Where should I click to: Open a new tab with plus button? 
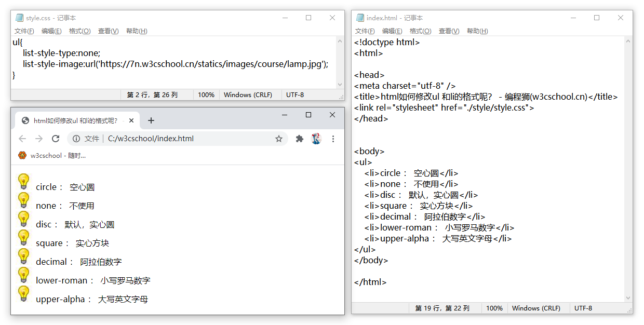151,120
